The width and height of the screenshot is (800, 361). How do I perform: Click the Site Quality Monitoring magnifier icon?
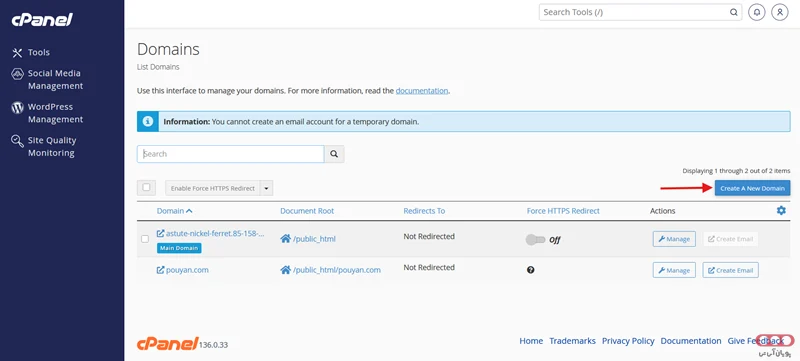click(17, 141)
